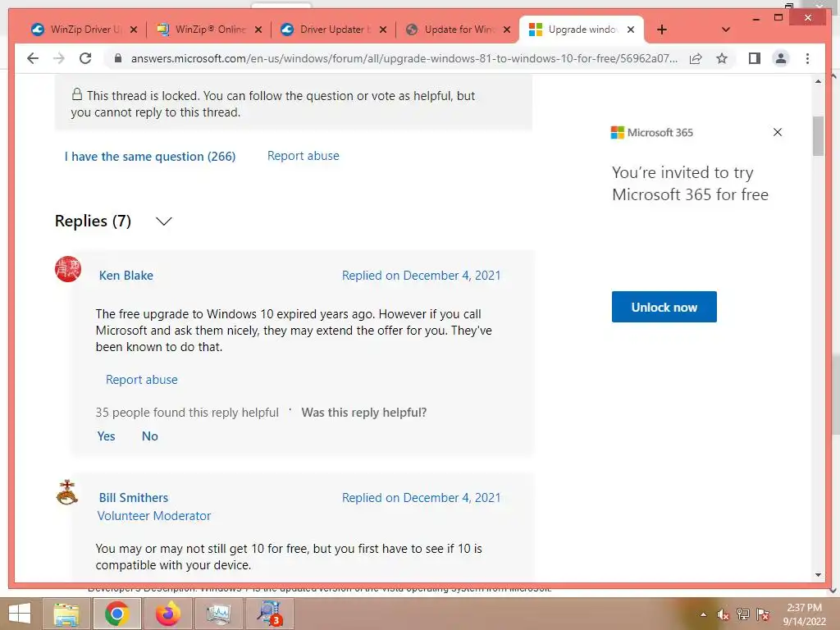Click the muted volume tray icon
840x630 pixels.
(x=724, y=614)
